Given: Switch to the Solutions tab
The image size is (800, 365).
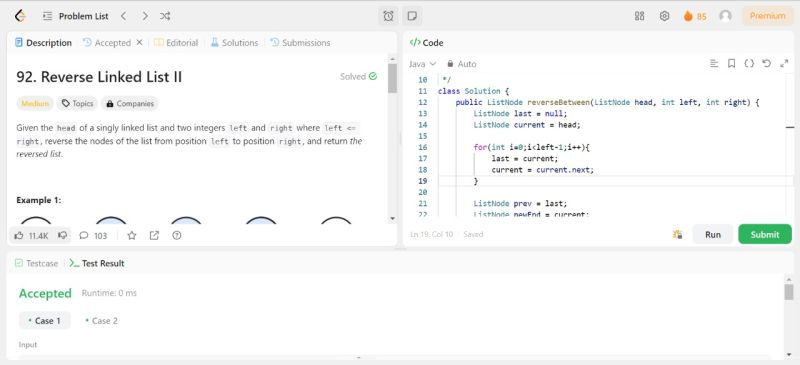Looking at the screenshot, I should click(234, 43).
